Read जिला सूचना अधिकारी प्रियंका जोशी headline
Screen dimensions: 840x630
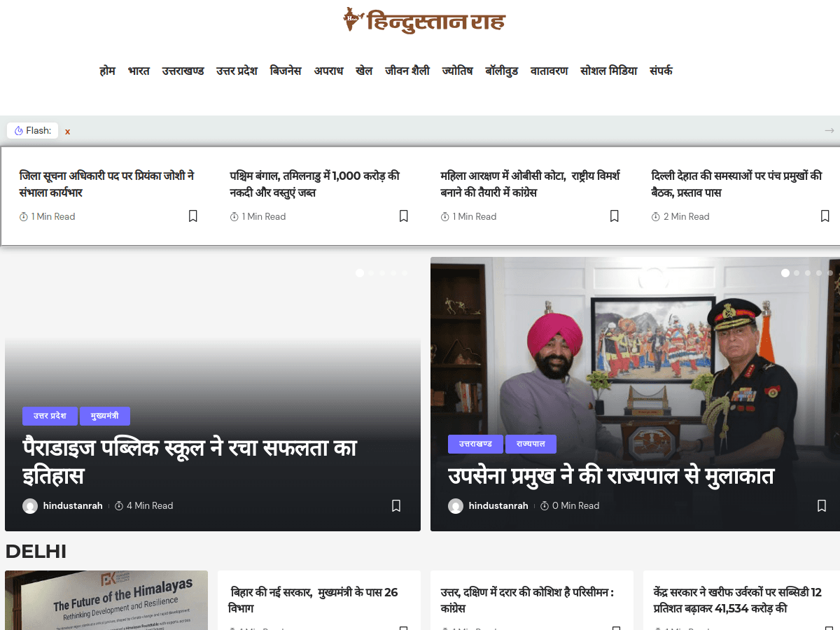coord(107,184)
